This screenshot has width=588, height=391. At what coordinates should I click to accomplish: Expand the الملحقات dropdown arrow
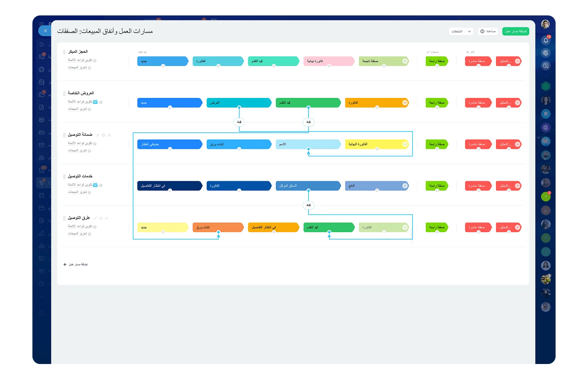coord(469,31)
